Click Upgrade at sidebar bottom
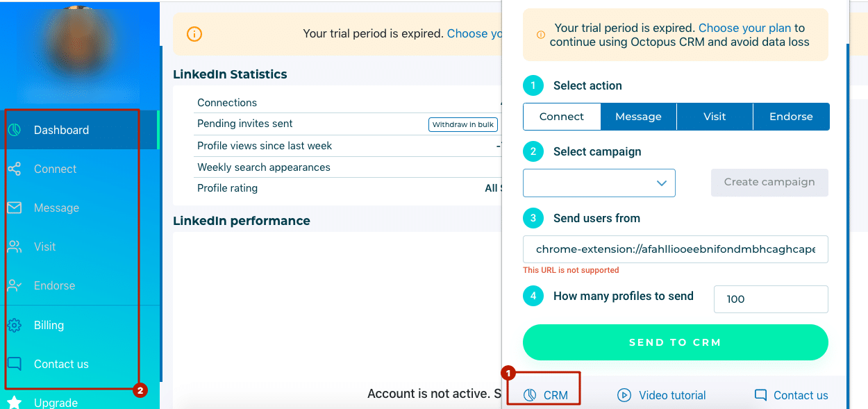The image size is (868, 409). (x=56, y=401)
